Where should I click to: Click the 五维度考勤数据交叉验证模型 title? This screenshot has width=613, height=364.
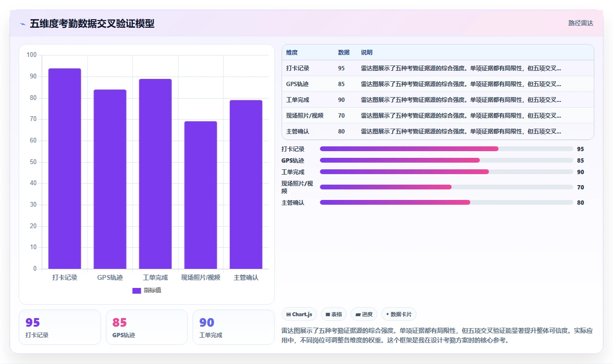92,23
